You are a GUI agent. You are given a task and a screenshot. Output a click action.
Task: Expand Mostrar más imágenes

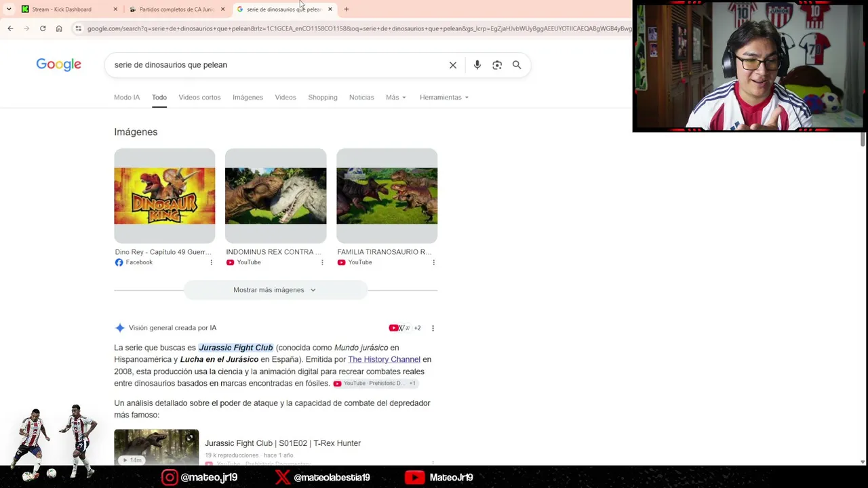click(275, 290)
